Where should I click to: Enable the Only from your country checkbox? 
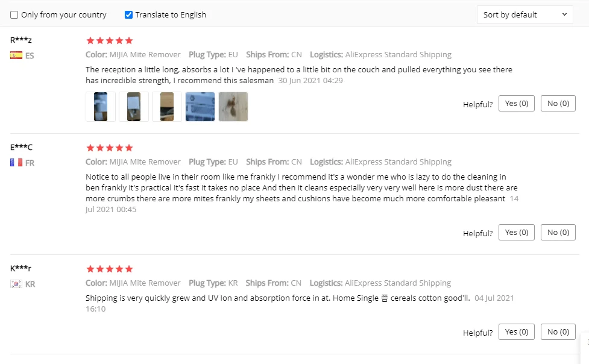14,15
